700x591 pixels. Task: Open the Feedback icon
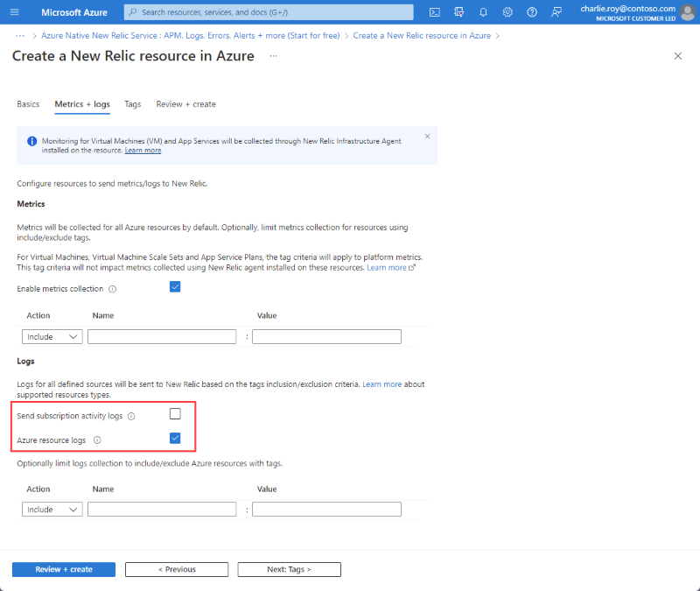pos(556,12)
